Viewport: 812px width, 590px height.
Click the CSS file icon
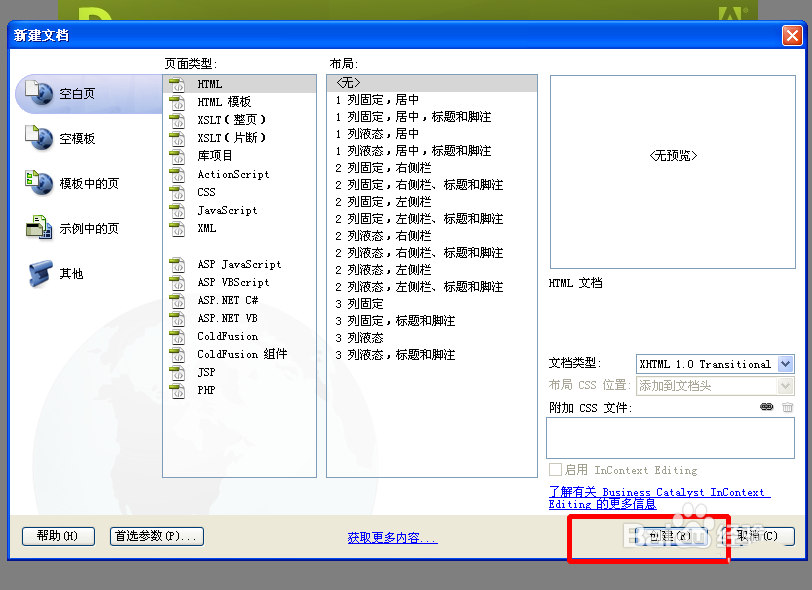(x=177, y=192)
